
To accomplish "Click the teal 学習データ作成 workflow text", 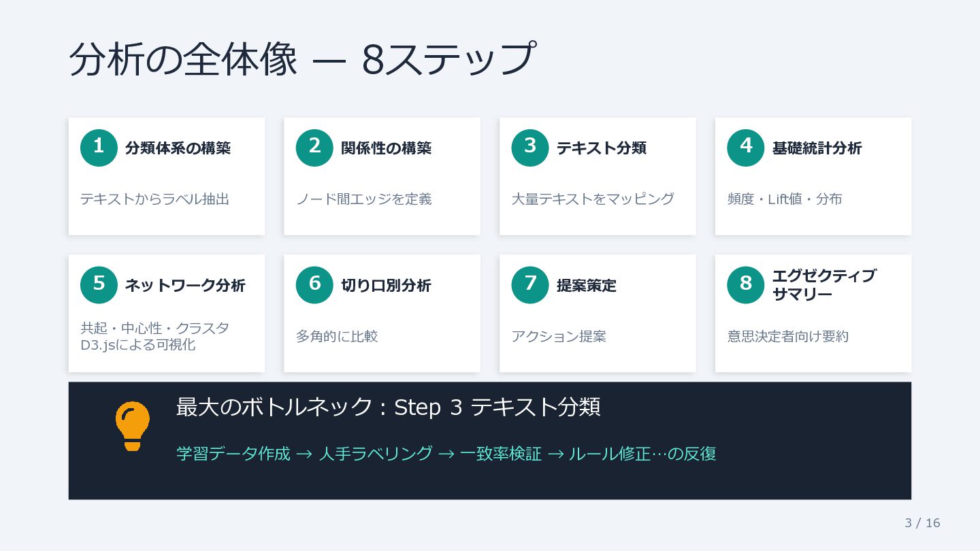I will click(233, 454).
